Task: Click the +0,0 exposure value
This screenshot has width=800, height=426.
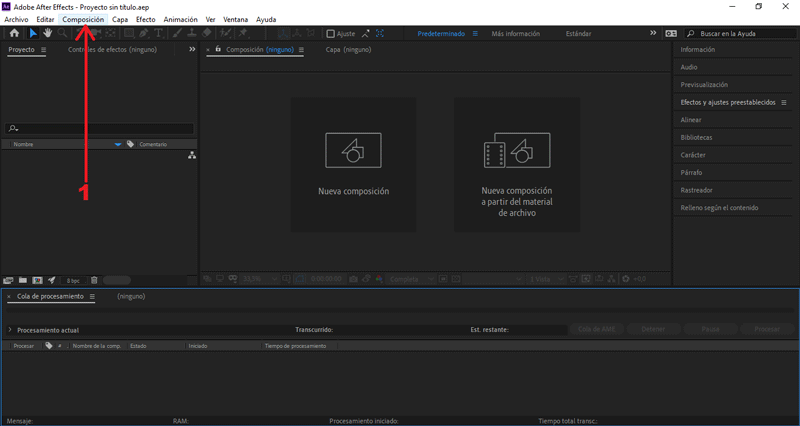Action: (640, 279)
